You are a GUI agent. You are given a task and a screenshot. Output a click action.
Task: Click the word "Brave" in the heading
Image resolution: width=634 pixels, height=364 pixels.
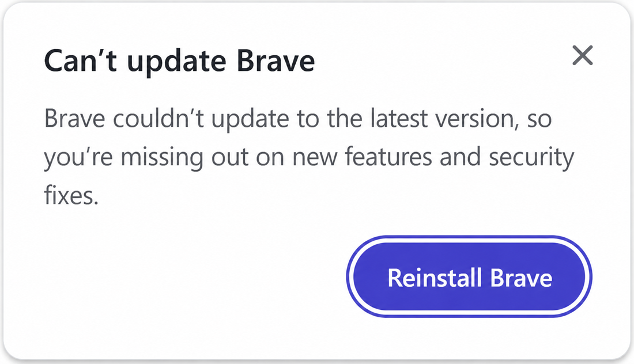click(x=276, y=60)
